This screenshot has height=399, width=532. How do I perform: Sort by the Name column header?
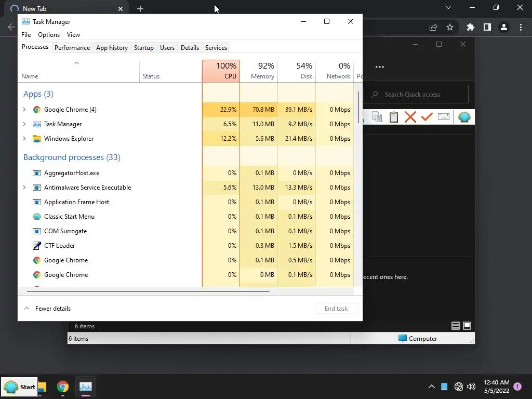coord(79,71)
